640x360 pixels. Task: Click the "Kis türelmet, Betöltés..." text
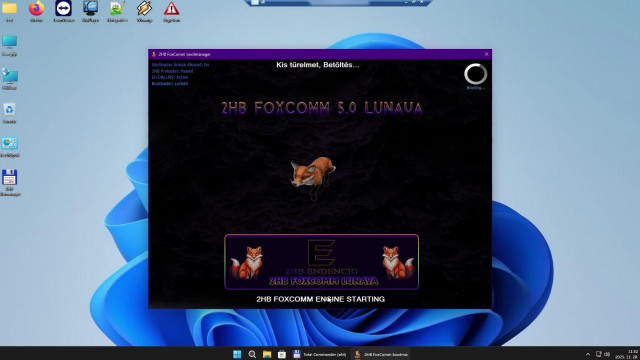318,64
